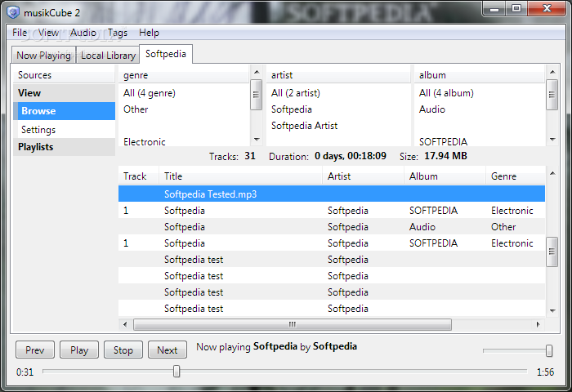Click the album list scrollbar thumb
This screenshot has width=572, height=392.
(552, 95)
